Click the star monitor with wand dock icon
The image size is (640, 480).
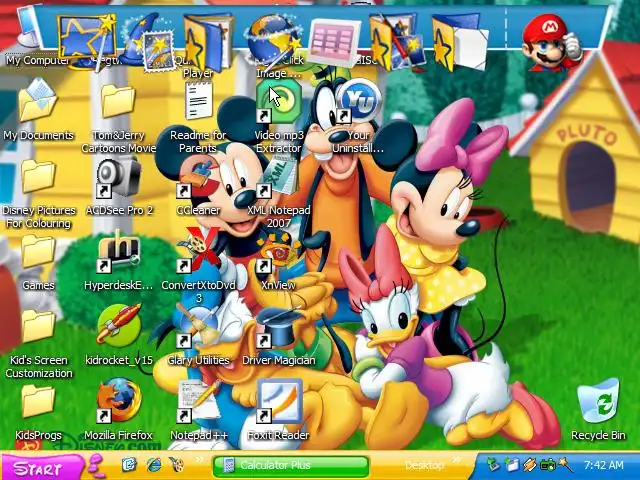point(87,42)
